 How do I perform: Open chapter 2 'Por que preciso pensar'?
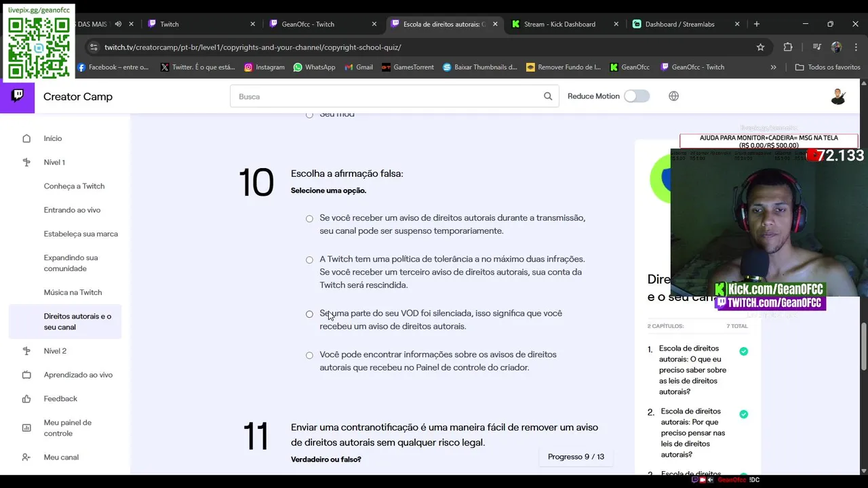tap(693, 433)
